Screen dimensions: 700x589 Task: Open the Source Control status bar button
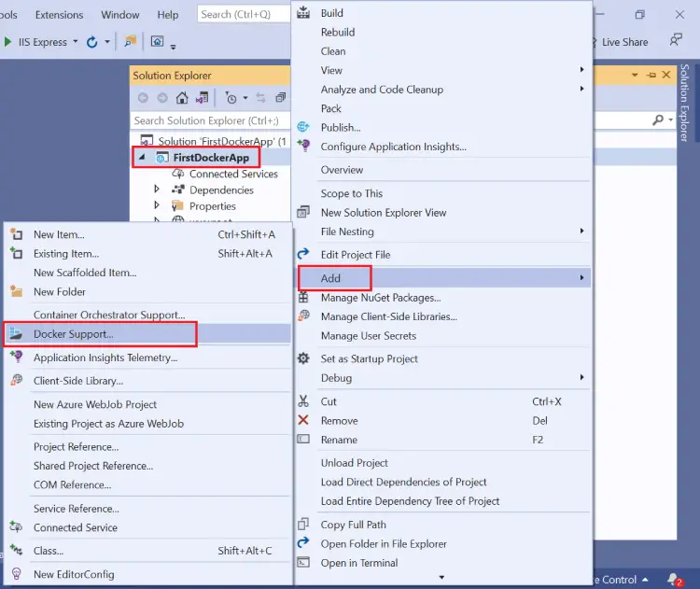[x=621, y=580]
